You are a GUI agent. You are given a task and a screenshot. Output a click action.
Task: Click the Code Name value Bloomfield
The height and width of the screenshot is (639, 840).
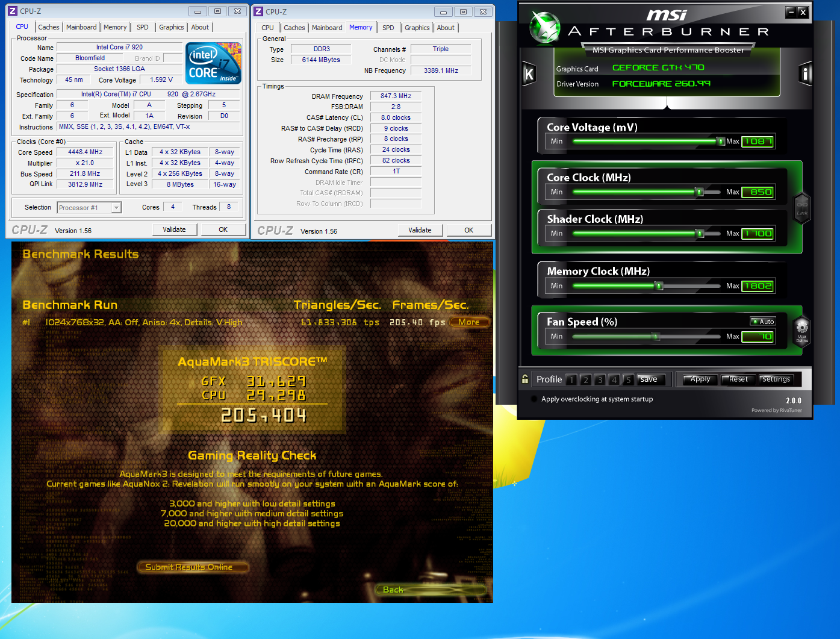point(90,58)
